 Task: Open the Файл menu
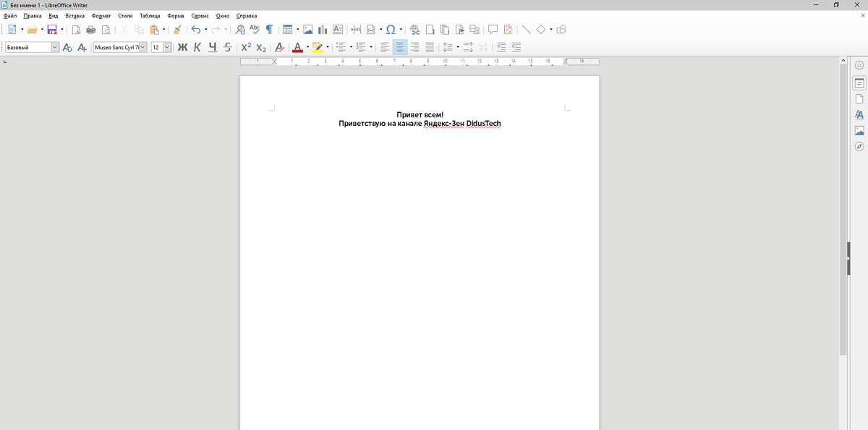coord(10,15)
